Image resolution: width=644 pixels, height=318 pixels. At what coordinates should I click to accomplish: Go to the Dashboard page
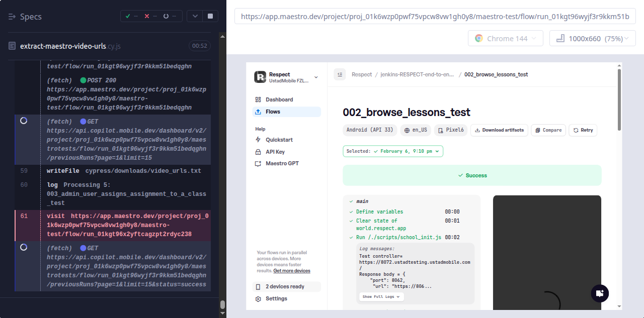coord(279,99)
